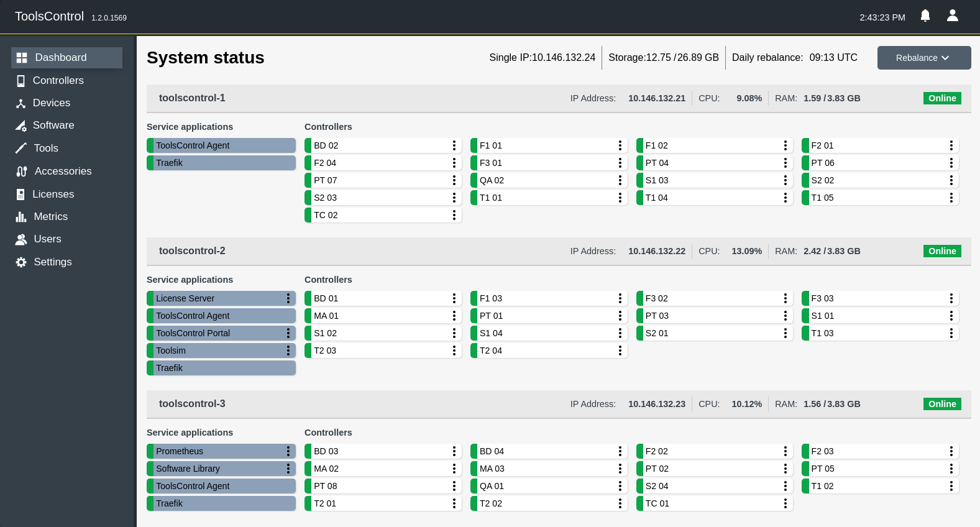The width and height of the screenshot is (980, 527).
Task: Open the kebab menu for Prometheus
Action: point(288,451)
